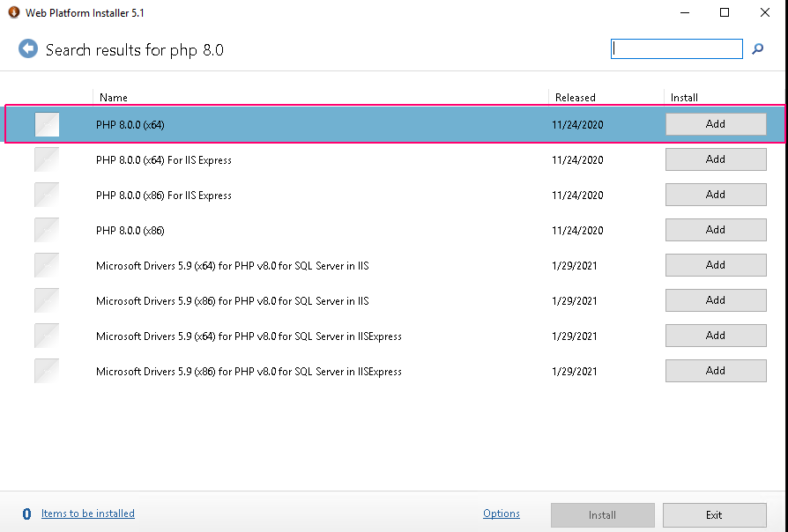Focus the search text box
Image resolution: width=788 pixels, height=532 pixels.
pyautogui.click(x=676, y=48)
